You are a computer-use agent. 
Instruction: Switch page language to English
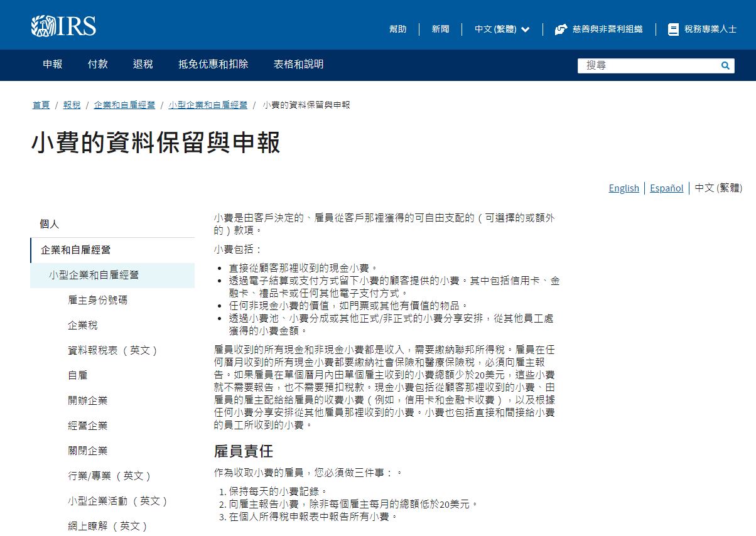pos(624,188)
